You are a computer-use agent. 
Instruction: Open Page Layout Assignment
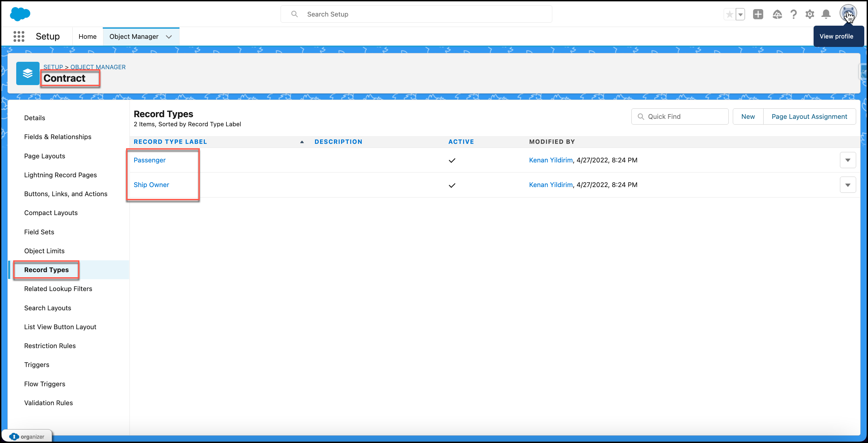[x=809, y=116]
